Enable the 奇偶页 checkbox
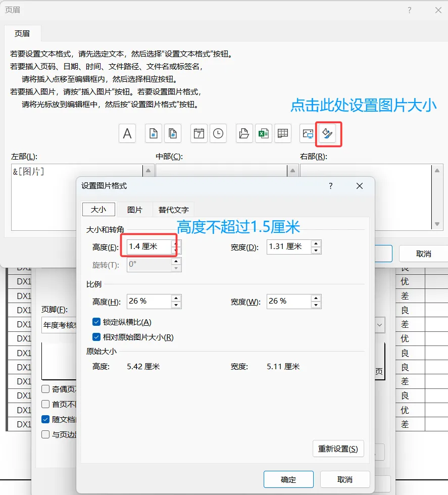The image size is (448, 495). pyautogui.click(x=45, y=389)
